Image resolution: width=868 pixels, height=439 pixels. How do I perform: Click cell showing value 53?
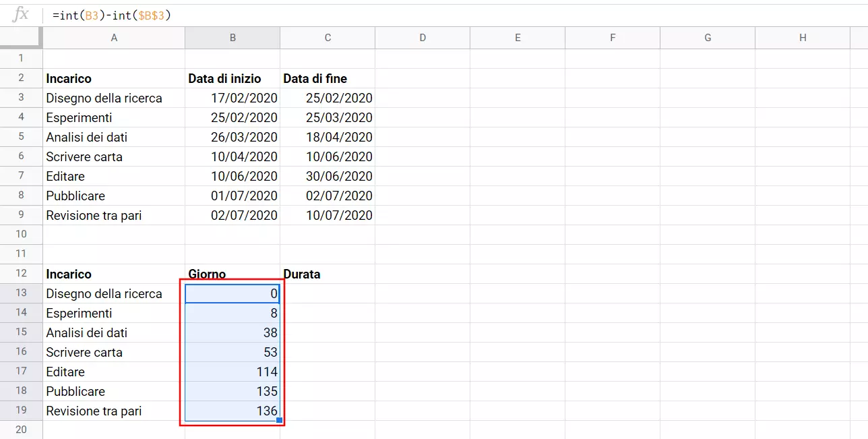[232, 352]
